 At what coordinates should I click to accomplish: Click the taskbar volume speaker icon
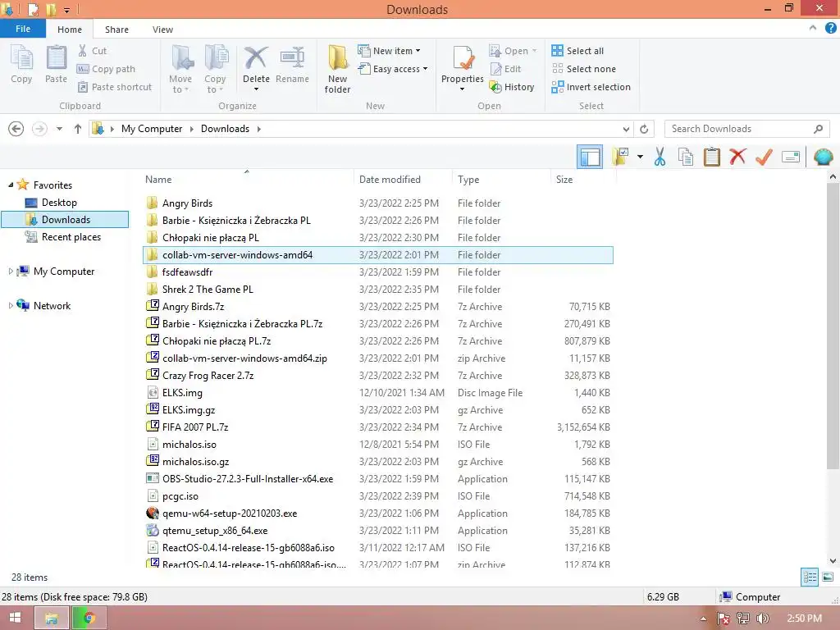tap(762, 619)
